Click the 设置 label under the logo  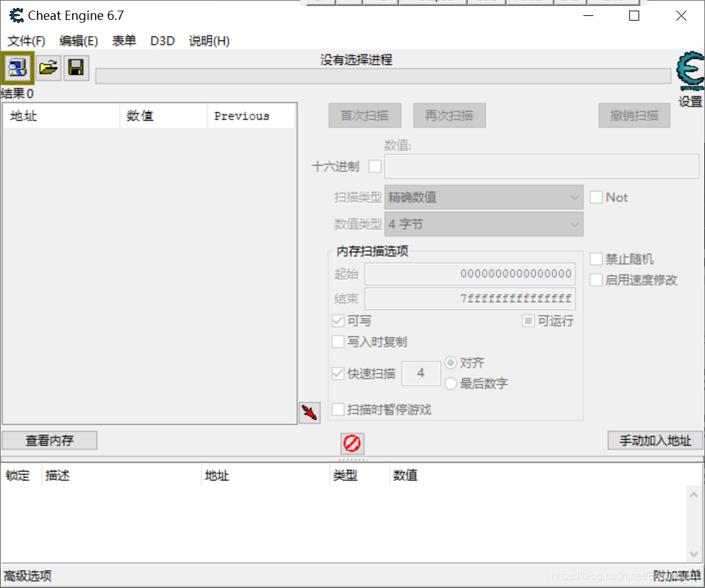click(690, 102)
